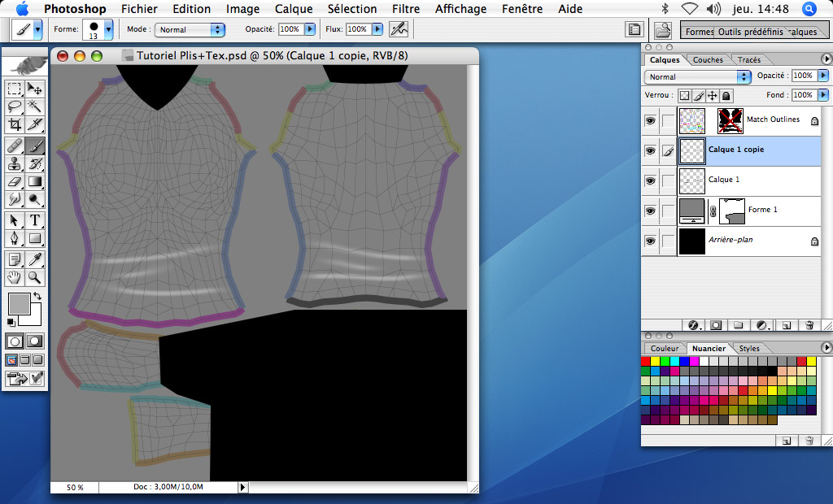833x504 pixels.
Task: Open the brushes palette toggle button
Action: 635,30
